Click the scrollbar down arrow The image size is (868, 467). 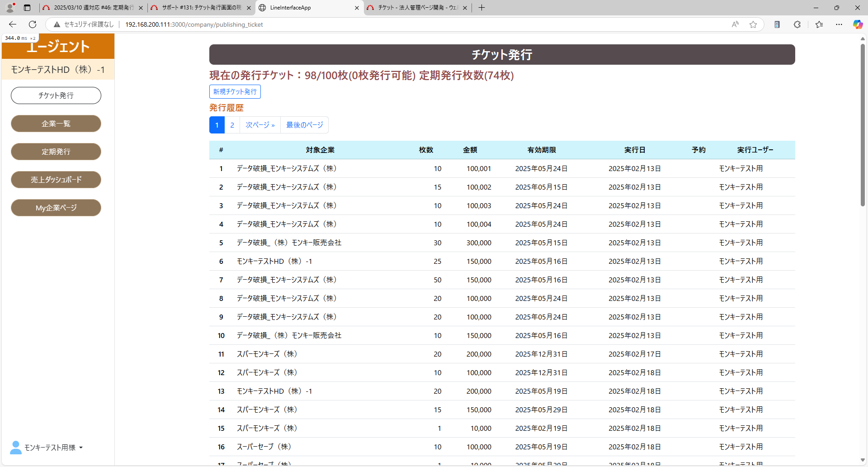pos(863,460)
